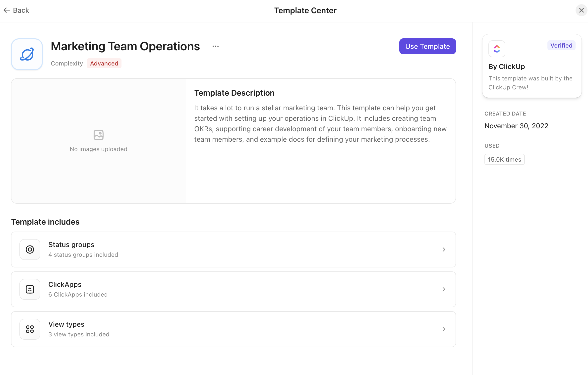Toggle the Advanced complexity badge

point(104,63)
